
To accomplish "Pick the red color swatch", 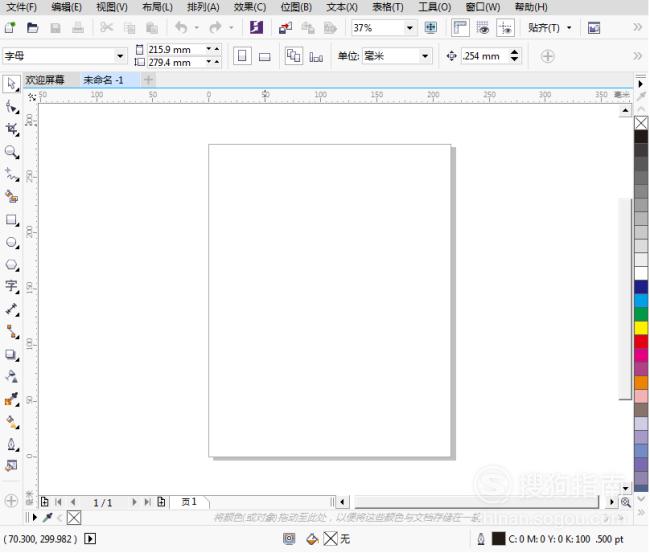I will pyautogui.click(x=641, y=342).
